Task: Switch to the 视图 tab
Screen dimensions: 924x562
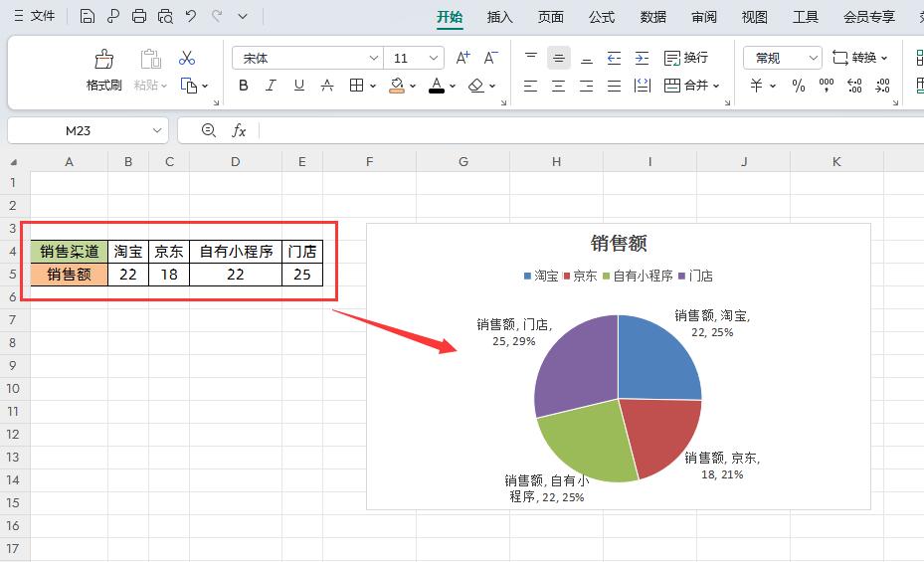Action: point(754,17)
